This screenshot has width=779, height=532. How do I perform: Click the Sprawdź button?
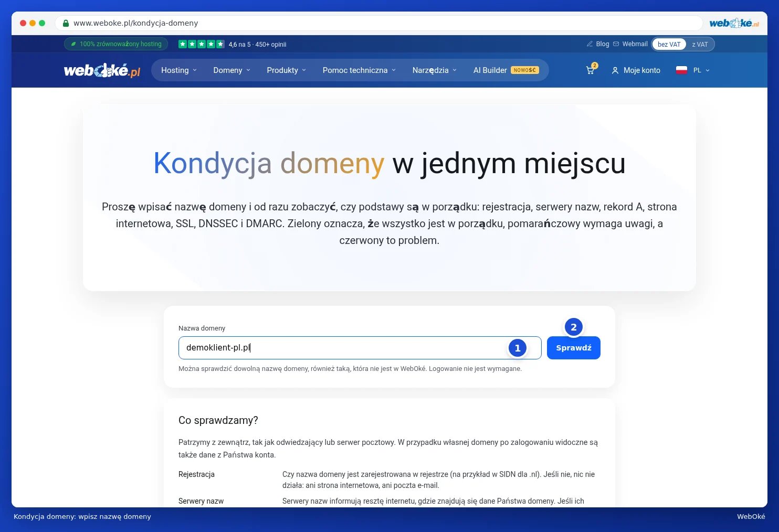[x=574, y=348]
